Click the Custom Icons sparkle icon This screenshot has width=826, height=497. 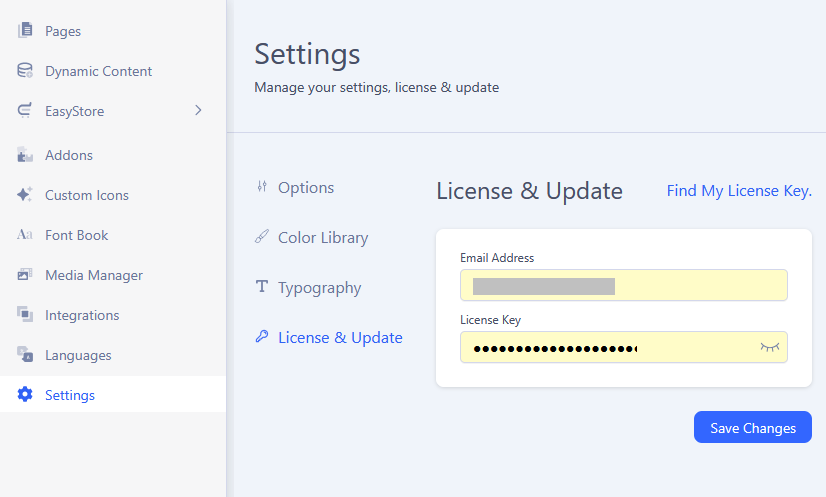click(x=25, y=195)
